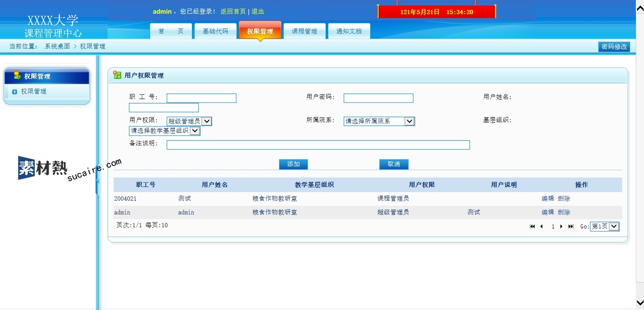
Task: Click the 测试 name in 2004021 row
Action: pos(185,199)
